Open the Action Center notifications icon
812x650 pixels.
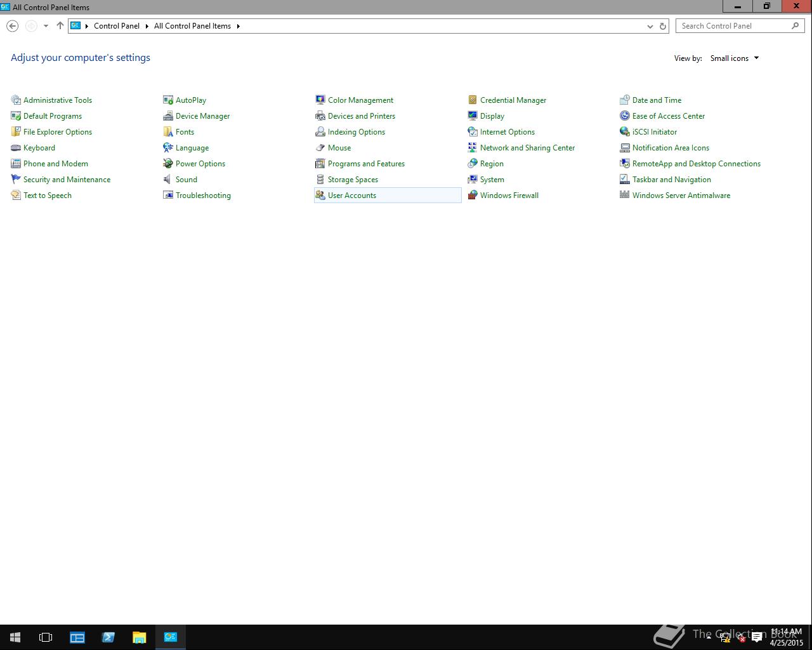pos(756,638)
